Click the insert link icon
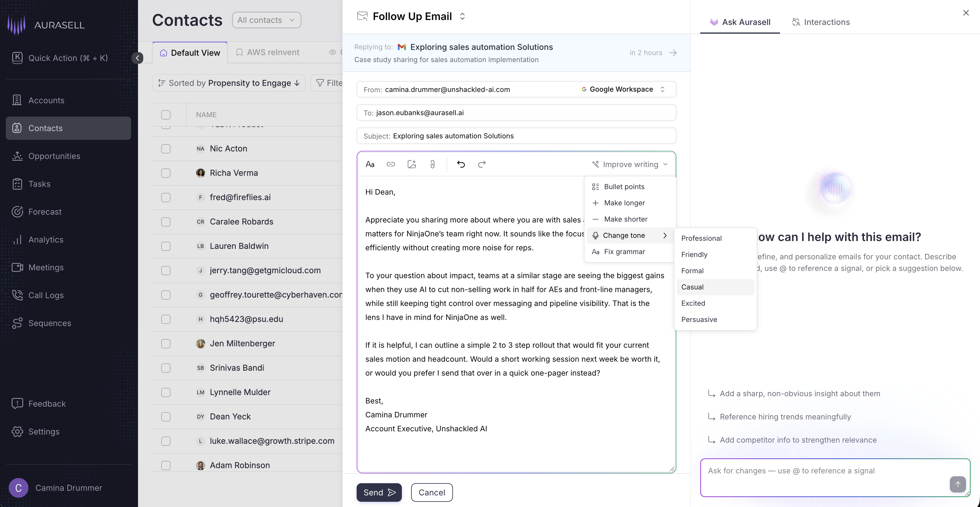The width and height of the screenshot is (980, 507). 391,164
